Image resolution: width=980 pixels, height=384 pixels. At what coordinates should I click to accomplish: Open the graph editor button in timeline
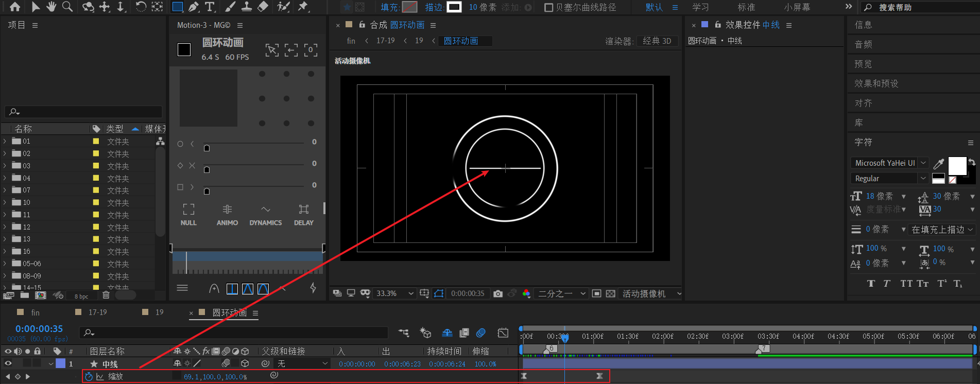[503, 333]
